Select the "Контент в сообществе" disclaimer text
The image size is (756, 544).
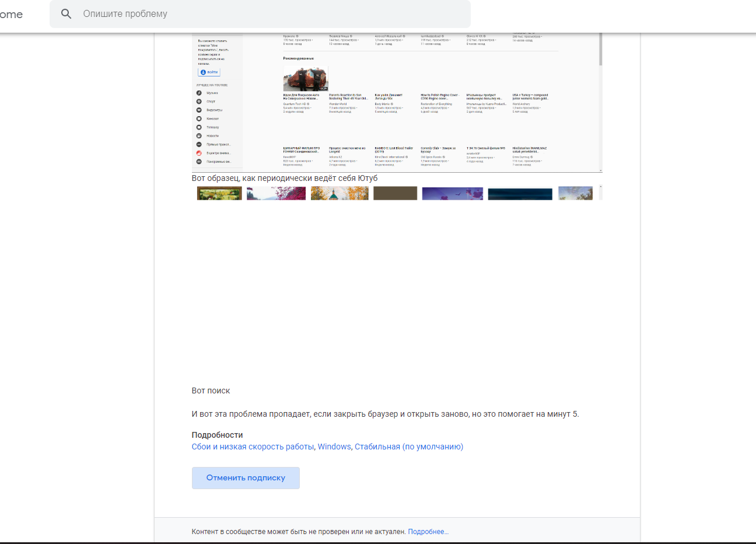299,532
